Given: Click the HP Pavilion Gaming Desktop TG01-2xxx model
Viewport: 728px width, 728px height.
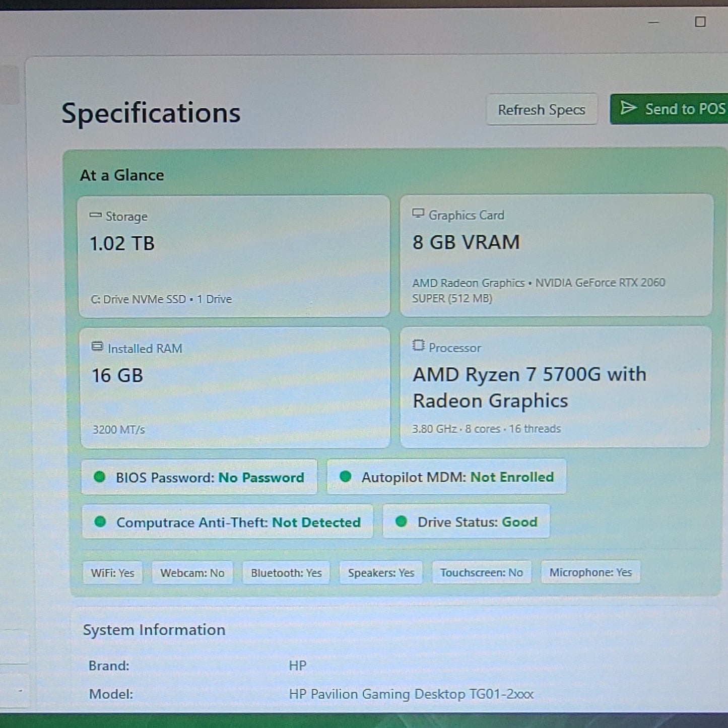Looking at the screenshot, I should [411, 694].
